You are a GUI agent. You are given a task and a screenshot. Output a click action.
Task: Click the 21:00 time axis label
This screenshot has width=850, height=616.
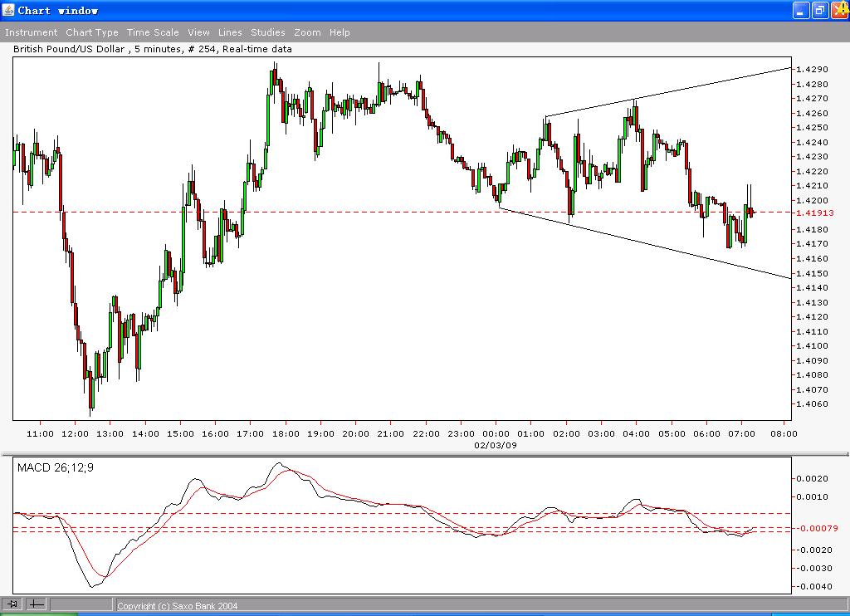click(390, 434)
